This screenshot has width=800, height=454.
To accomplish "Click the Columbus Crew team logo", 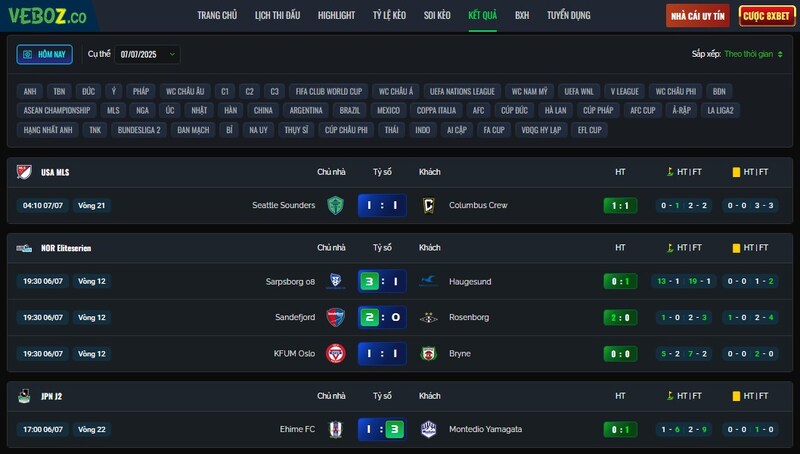I will [429, 206].
